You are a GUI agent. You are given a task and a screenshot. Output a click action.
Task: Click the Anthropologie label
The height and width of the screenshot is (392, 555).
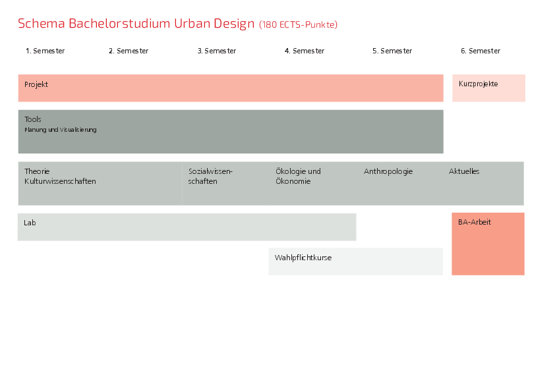pos(388,171)
